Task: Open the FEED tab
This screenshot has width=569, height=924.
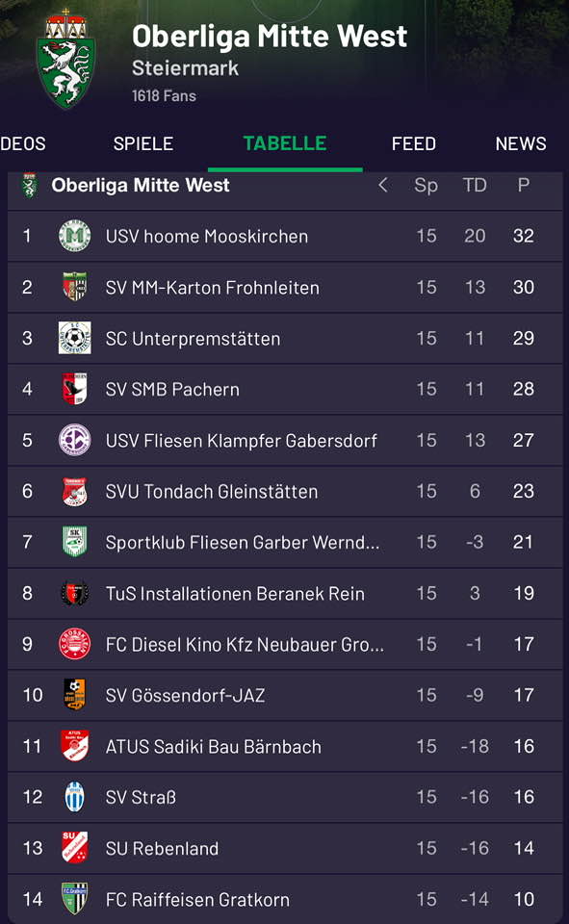Action: point(413,143)
